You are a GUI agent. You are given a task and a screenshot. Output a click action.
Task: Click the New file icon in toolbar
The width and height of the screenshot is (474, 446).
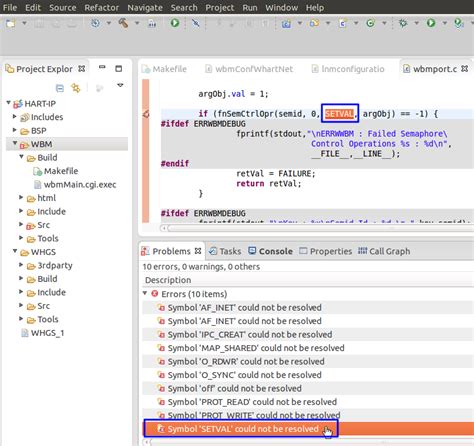click(x=11, y=23)
